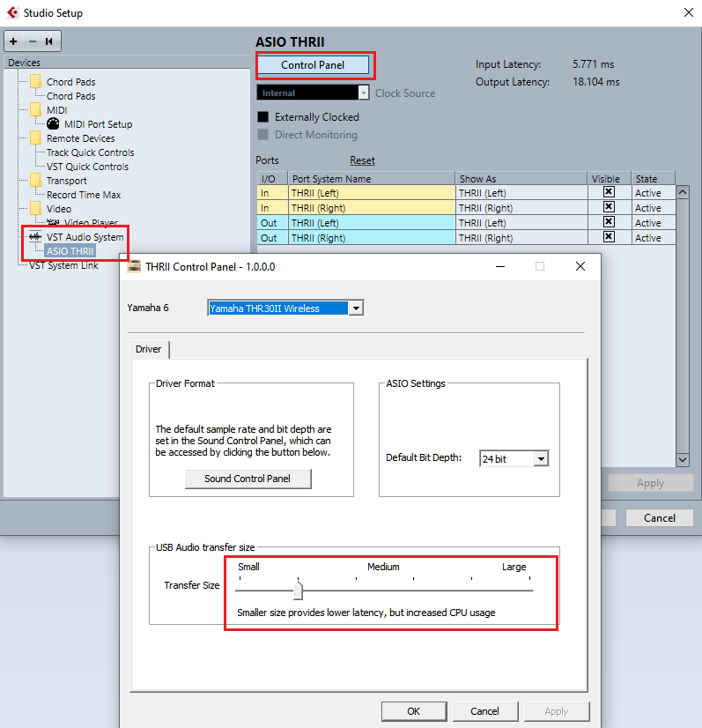
Task: Click Transfer Size slider under the Large tick
Action: tap(529, 591)
